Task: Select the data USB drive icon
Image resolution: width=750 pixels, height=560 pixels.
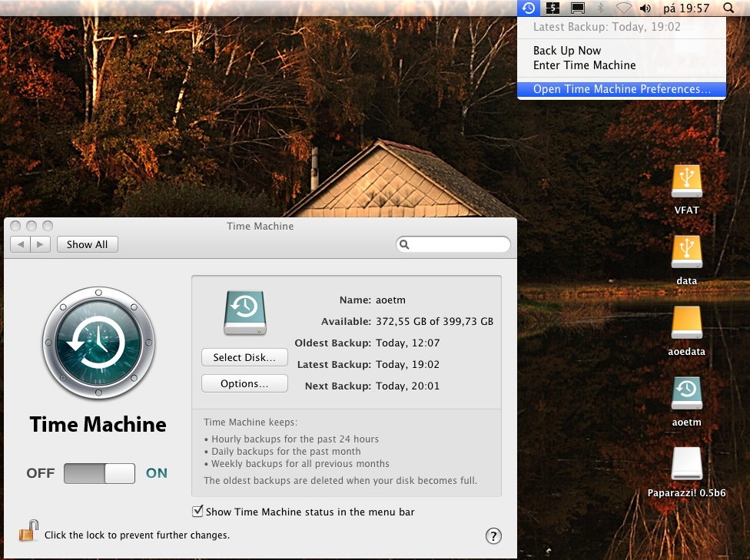Action: 686,252
